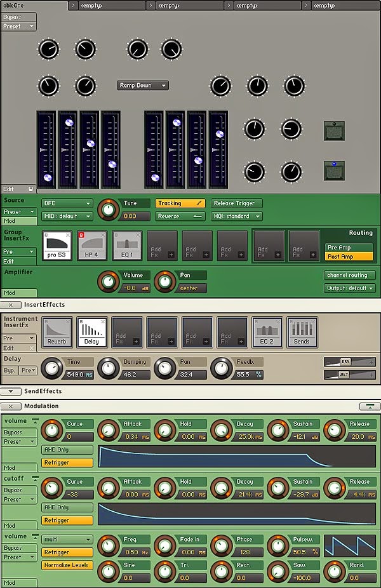Click the LFO Freq. knob
The height and width of the screenshot is (588, 381).
(109, 545)
